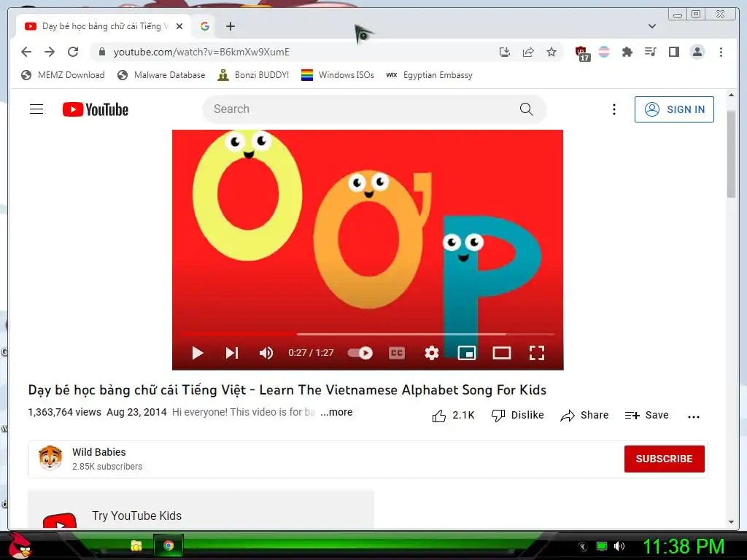
Task: Open the uBlock extension with badge 17
Action: [x=582, y=52]
